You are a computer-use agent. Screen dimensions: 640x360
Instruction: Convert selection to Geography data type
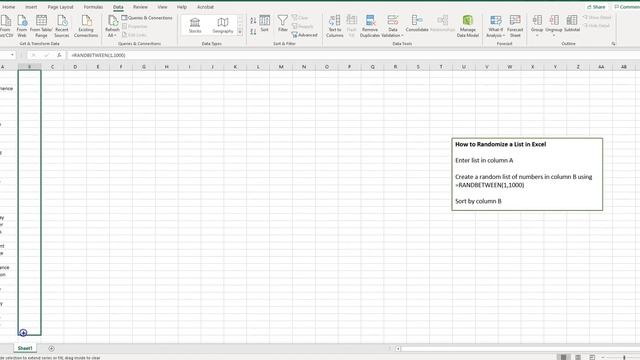[x=222, y=25]
